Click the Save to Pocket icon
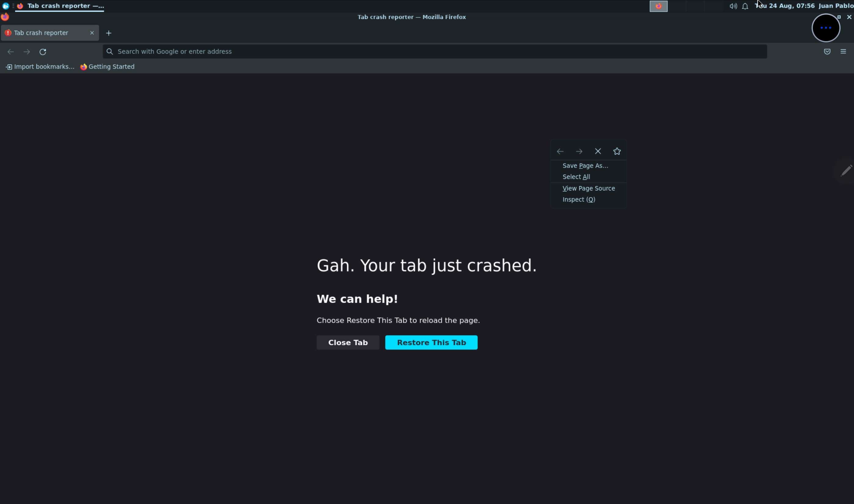Screen dimensions: 854x504 827,51
